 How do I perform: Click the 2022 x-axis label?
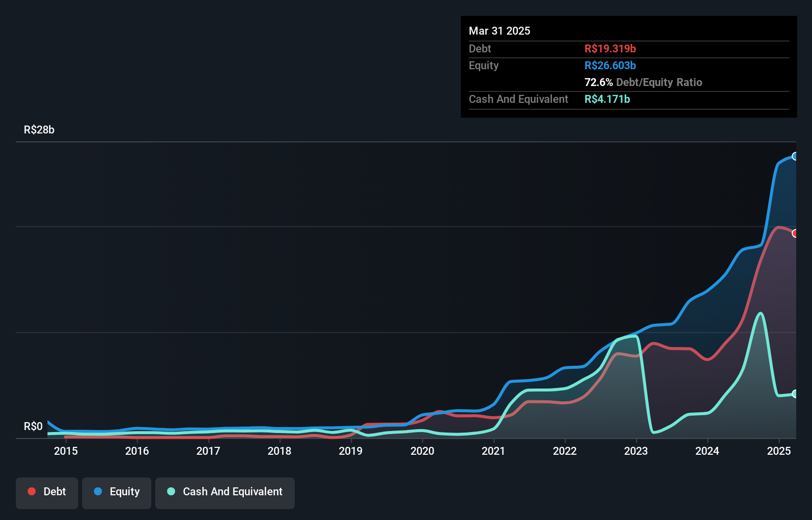point(565,451)
